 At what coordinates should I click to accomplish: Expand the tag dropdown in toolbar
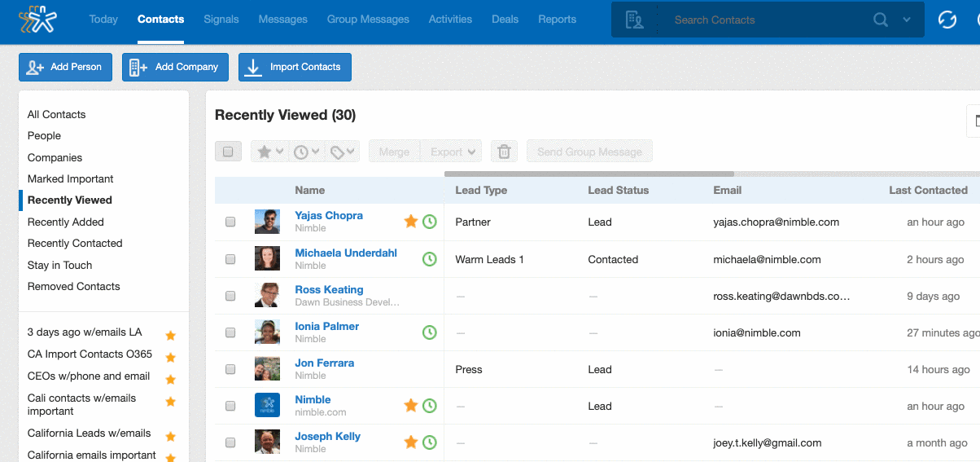343,152
